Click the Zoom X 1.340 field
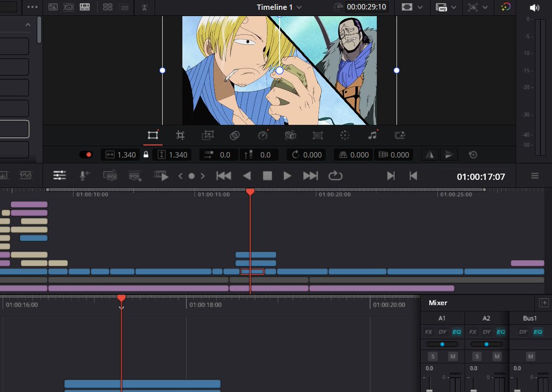Viewport: 552px width, 392px height. tap(121, 155)
